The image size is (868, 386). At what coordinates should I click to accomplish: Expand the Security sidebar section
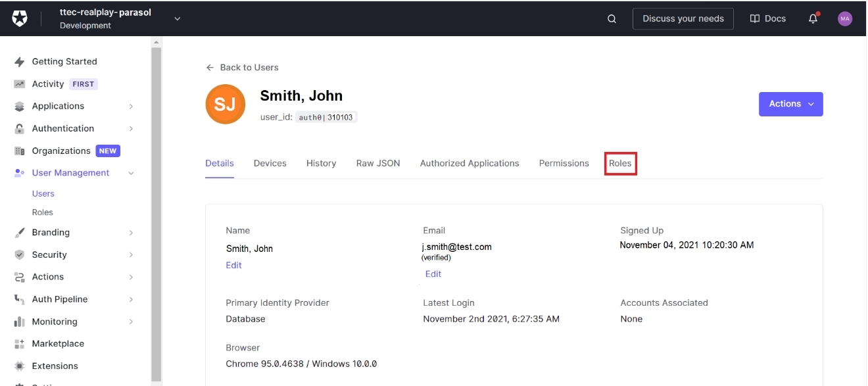click(131, 255)
